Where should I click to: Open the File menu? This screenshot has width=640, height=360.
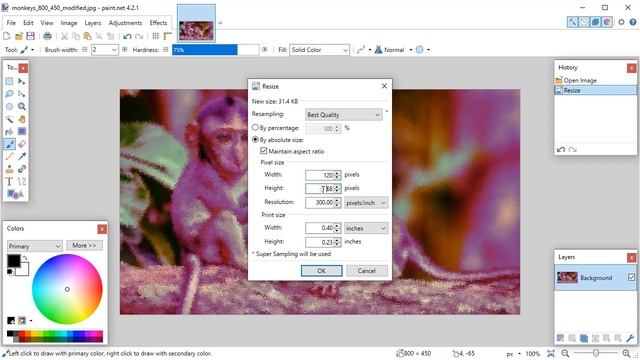click(11, 23)
